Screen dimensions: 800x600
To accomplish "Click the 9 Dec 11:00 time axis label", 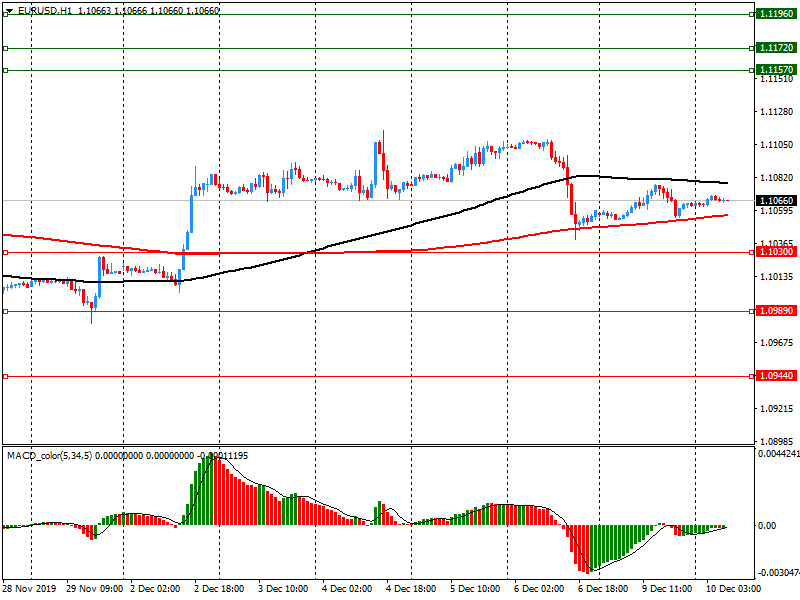I will click(667, 588).
